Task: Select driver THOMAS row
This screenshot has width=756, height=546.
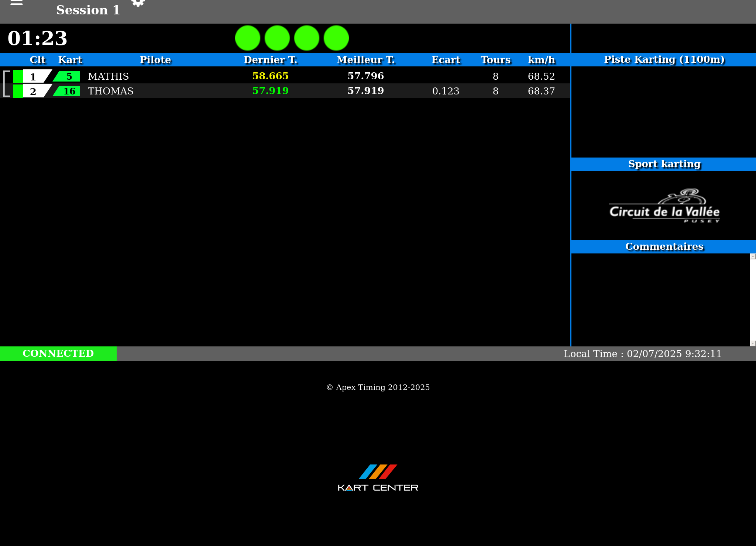Action: click(111, 91)
